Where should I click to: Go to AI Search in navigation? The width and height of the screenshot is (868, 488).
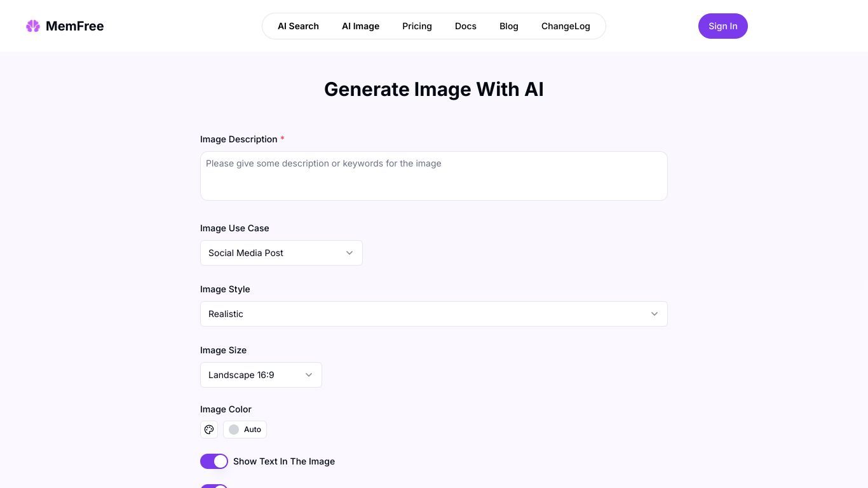coord(298,26)
